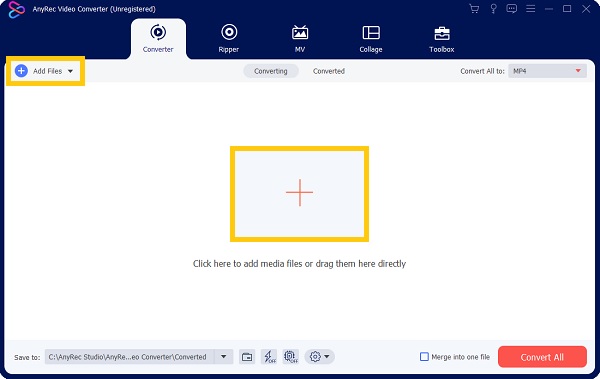Click the Convert All button
600x379 pixels.
point(542,357)
